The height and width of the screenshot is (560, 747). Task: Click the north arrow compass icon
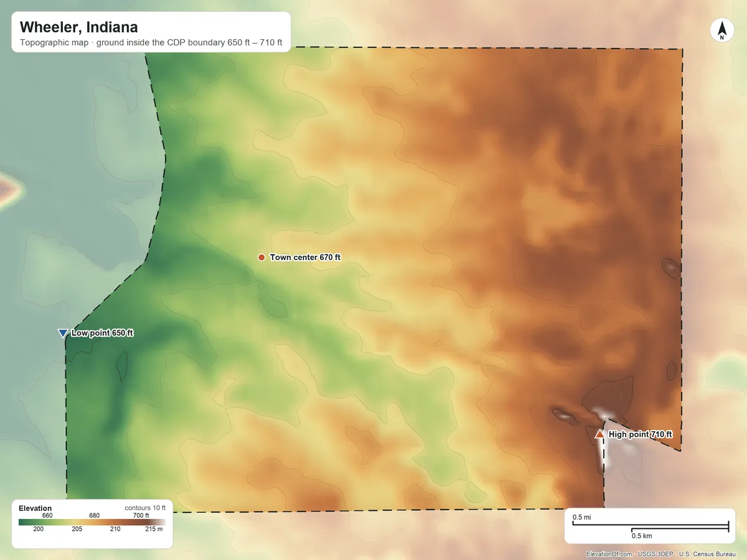[721, 30]
